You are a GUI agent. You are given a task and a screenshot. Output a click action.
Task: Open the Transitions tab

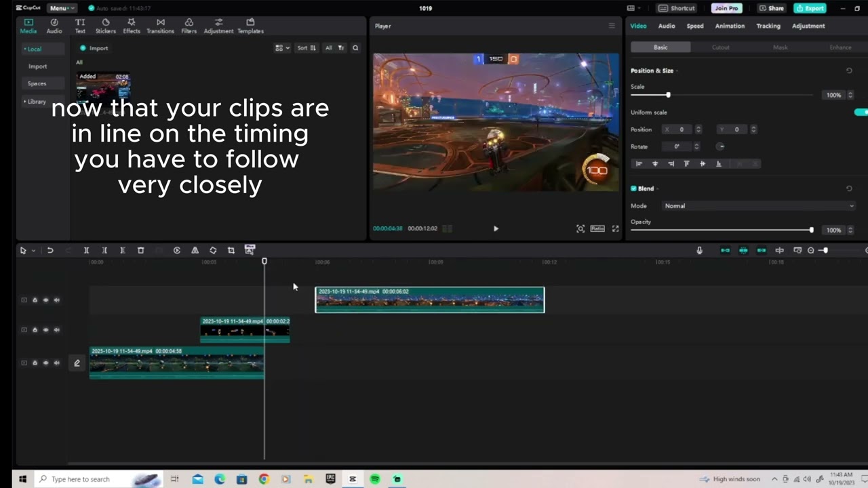160,26
